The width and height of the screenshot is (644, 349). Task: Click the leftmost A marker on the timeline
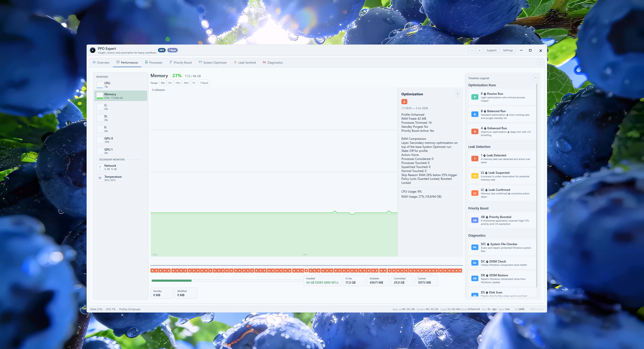tap(152, 271)
